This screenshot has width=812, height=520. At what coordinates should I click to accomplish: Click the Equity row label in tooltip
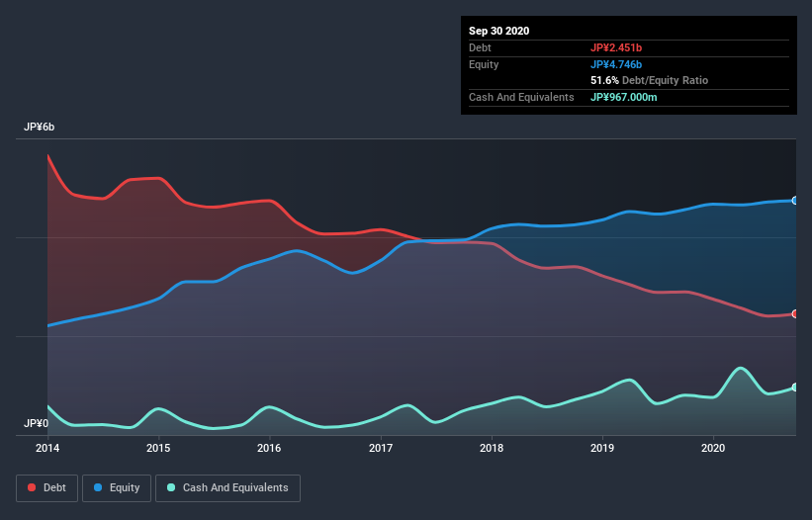click(x=484, y=64)
